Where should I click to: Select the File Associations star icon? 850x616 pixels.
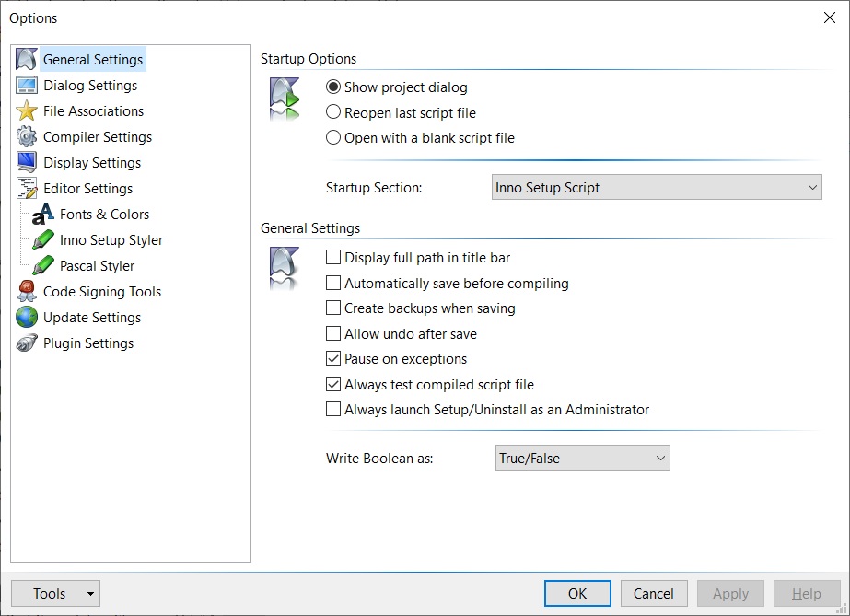tap(27, 111)
